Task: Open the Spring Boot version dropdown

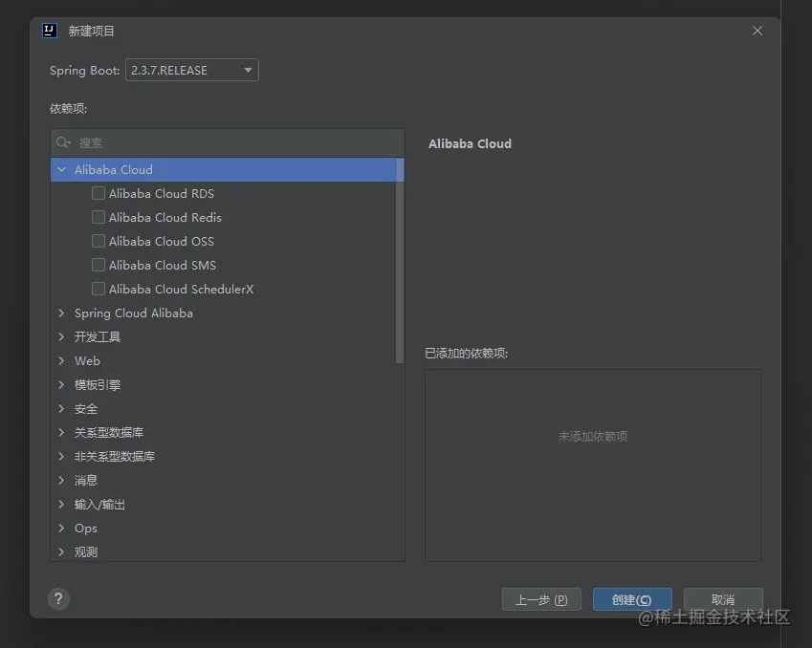Action: (x=192, y=71)
